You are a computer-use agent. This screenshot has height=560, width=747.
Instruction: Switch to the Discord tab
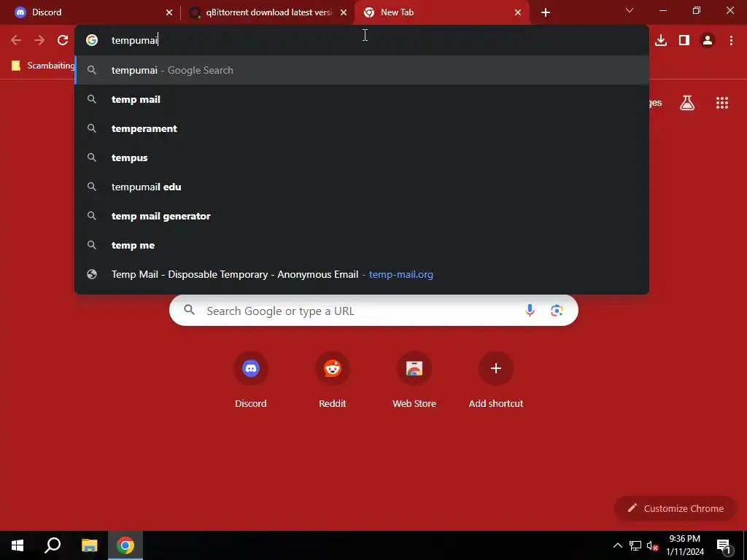pos(90,12)
